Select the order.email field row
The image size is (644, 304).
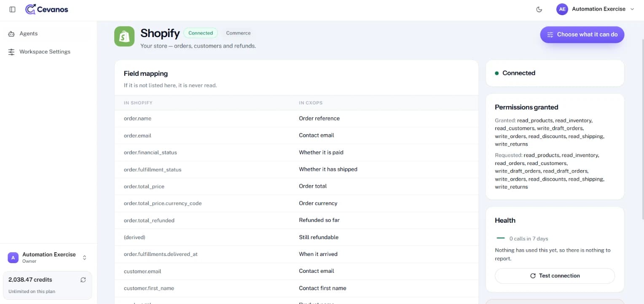pyautogui.click(x=296, y=136)
